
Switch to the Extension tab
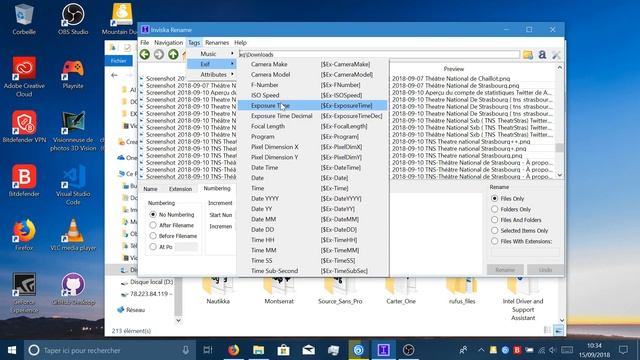(x=180, y=189)
